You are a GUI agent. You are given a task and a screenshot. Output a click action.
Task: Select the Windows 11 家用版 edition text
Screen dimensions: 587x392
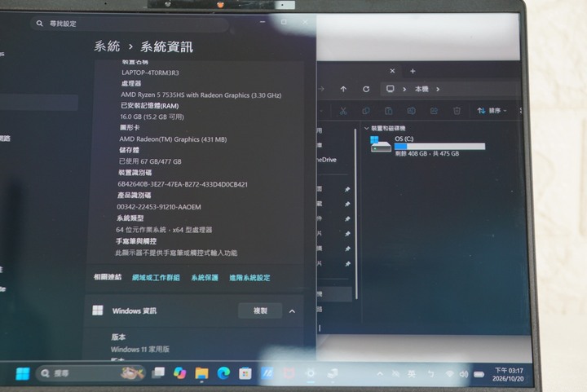[x=140, y=350]
